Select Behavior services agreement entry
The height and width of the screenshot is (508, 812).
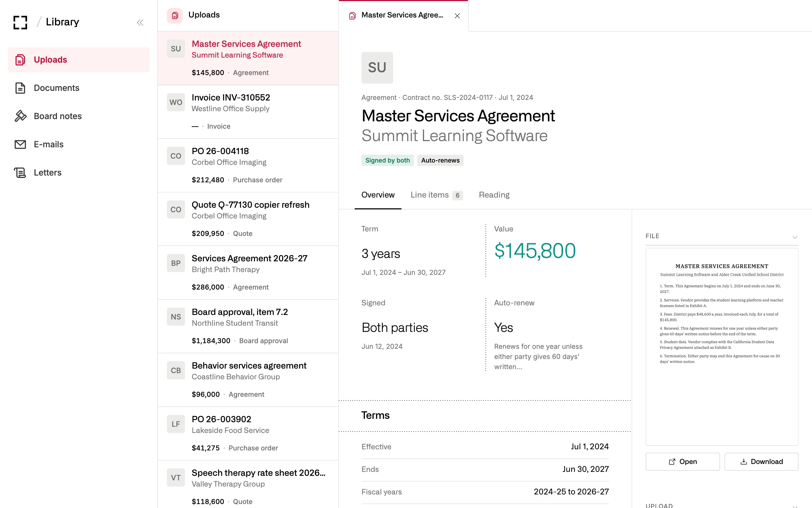(248, 380)
